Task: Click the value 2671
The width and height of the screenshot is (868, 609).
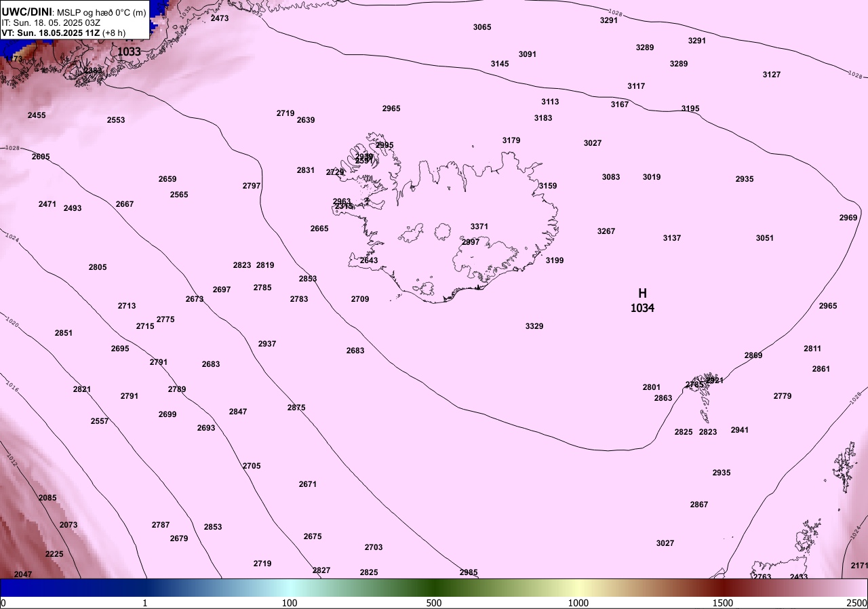Action: (308, 484)
